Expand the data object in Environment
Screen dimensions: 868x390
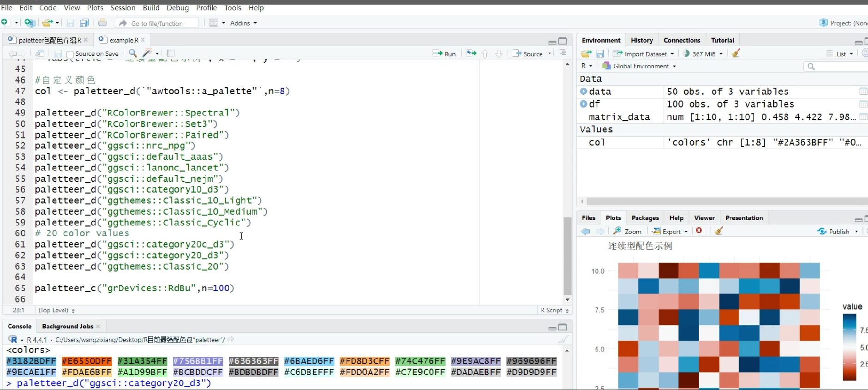(584, 91)
